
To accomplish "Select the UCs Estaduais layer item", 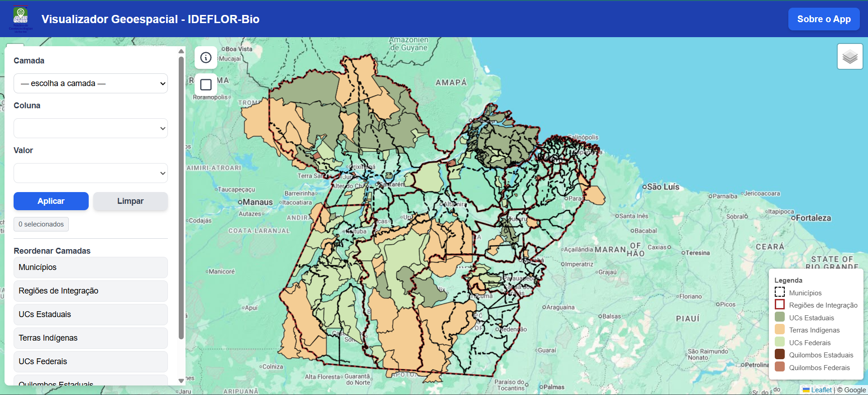I will (x=91, y=314).
